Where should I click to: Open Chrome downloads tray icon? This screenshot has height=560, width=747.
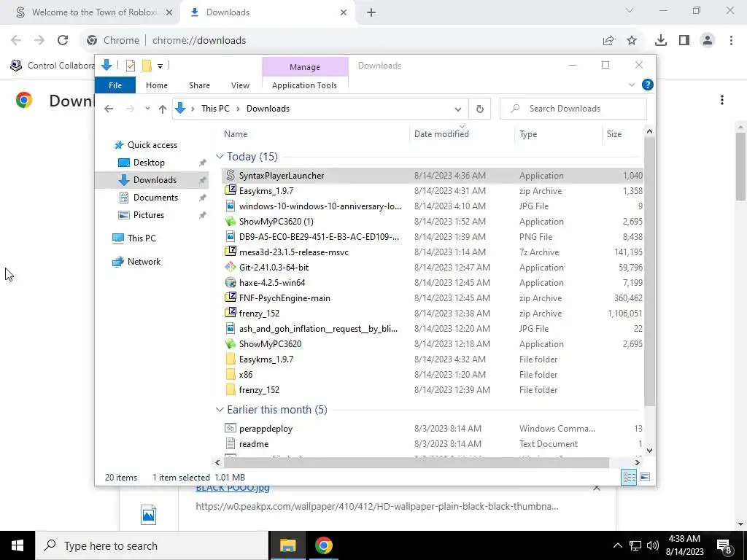[x=661, y=41]
